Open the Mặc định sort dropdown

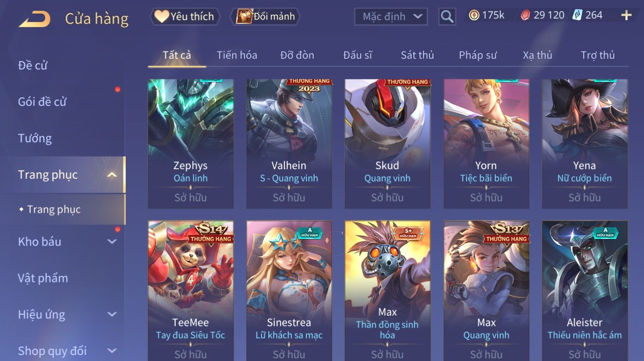(x=391, y=17)
